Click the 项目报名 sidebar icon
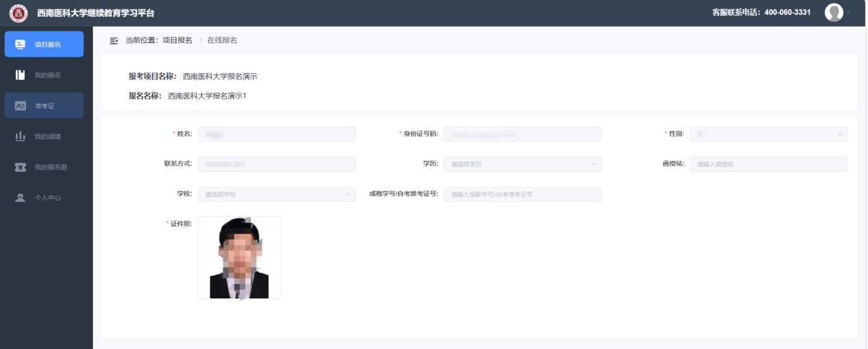This screenshot has width=868, height=349. [x=20, y=44]
